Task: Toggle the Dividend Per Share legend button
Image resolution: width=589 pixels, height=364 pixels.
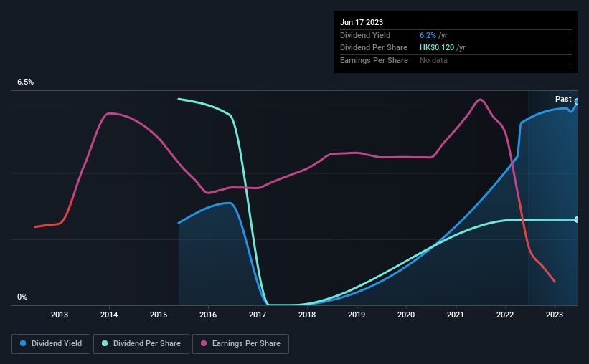Action: click(141, 344)
